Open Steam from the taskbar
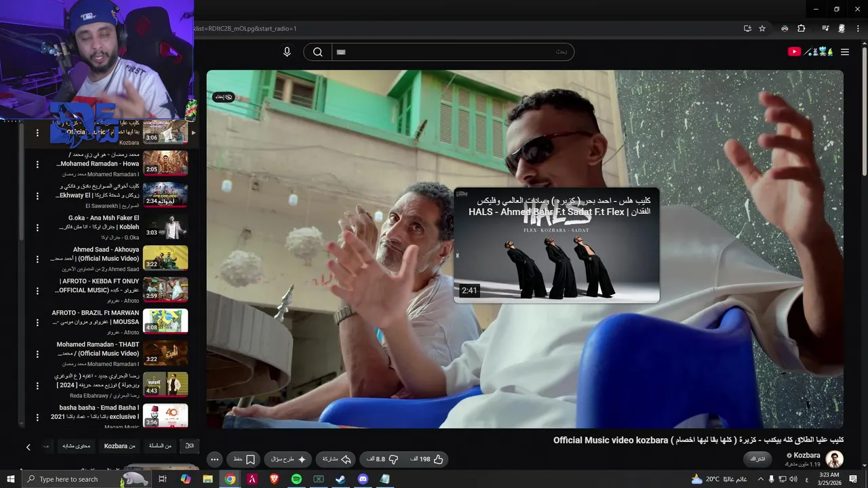Viewport: 868px width, 488px height. click(x=340, y=479)
